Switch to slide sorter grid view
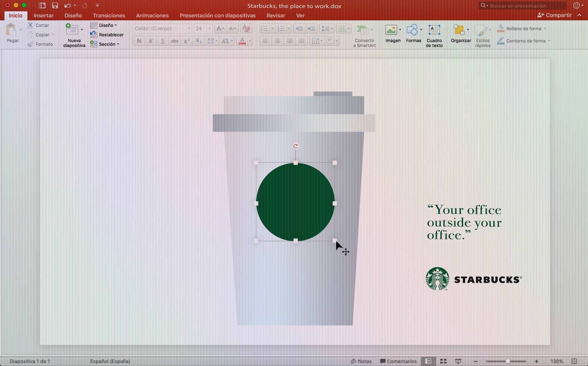This screenshot has width=588, height=366. click(x=443, y=361)
